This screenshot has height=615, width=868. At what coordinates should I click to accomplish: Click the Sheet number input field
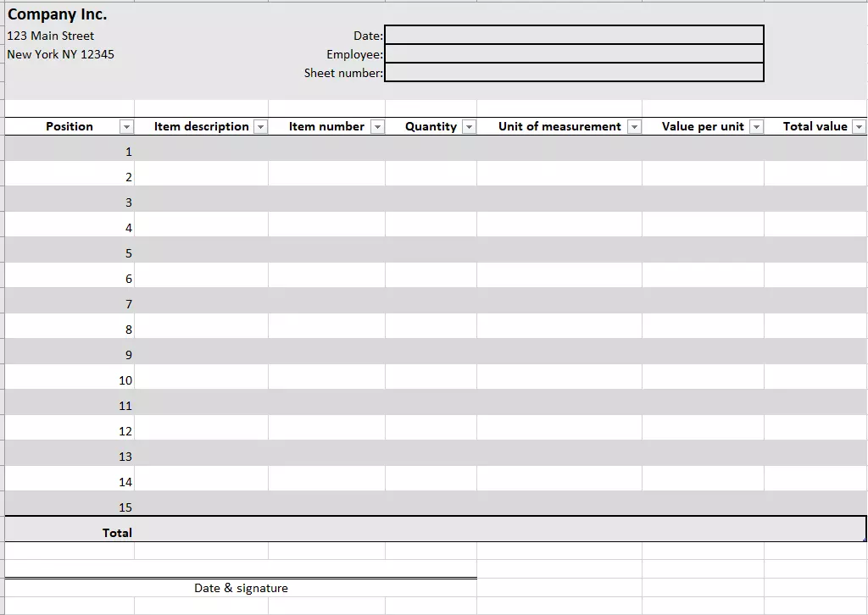click(x=574, y=73)
